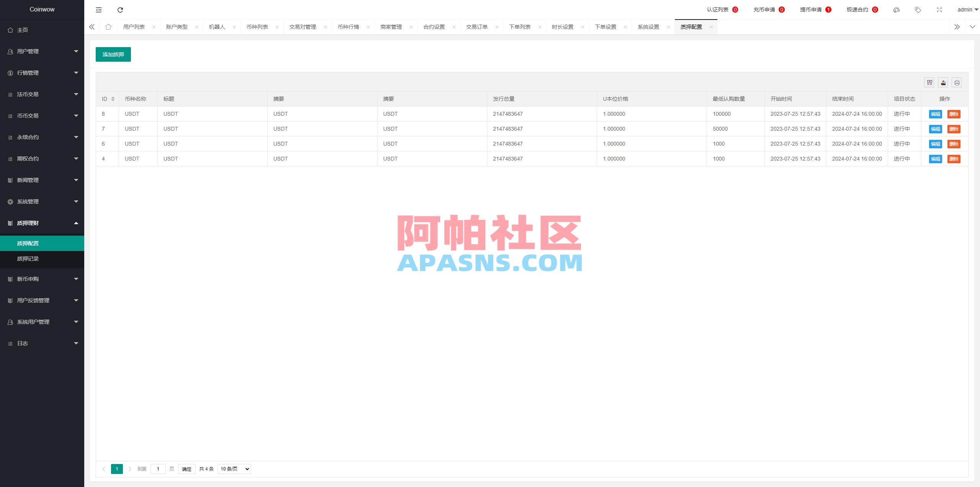Expand the 永续合约 sidebar menu
Image resolution: width=980 pixels, height=487 pixels.
pyautogui.click(x=42, y=137)
